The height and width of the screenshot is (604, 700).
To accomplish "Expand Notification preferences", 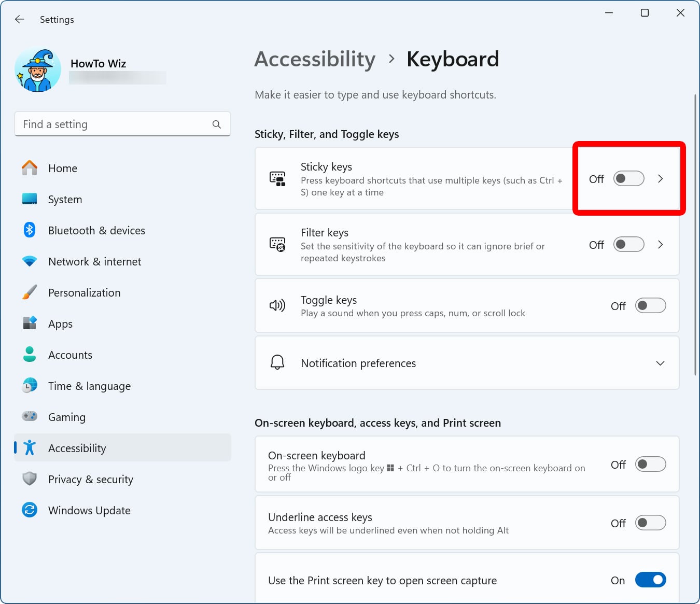I will click(x=660, y=363).
